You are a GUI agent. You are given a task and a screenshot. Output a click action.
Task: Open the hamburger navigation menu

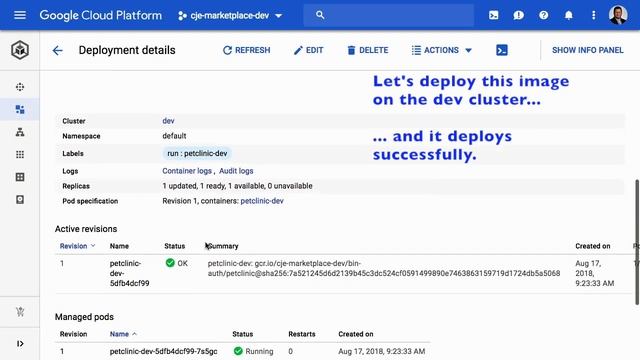20,16
